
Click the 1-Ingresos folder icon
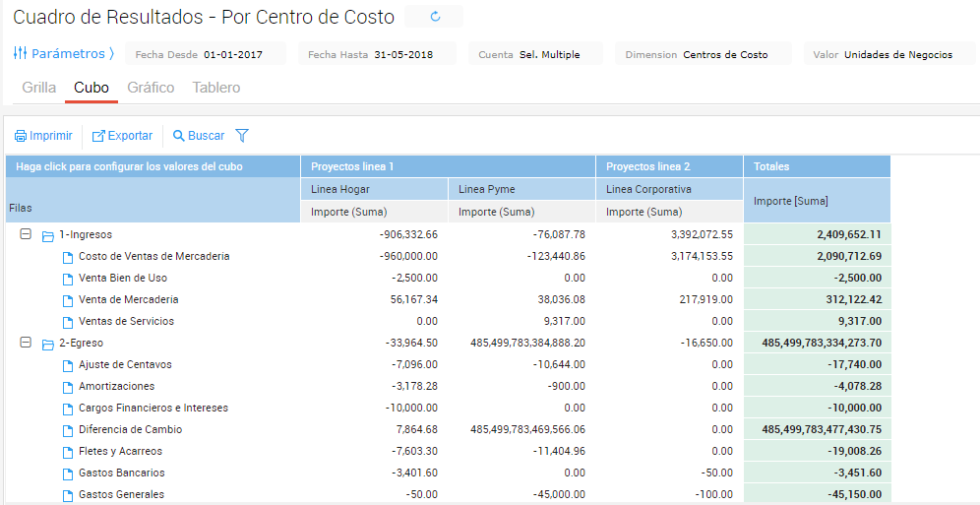(47, 235)
